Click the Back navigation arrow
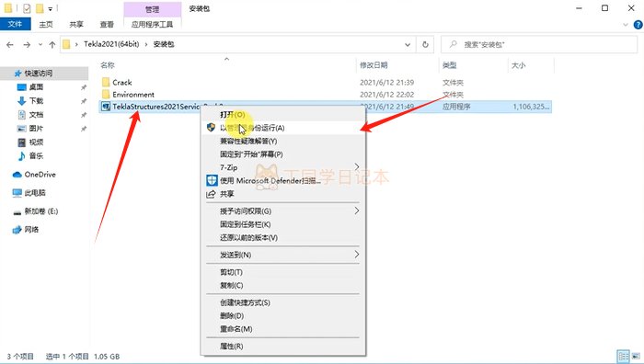The height and width of the screenshot is (364, 644). [x=10, y=45]
